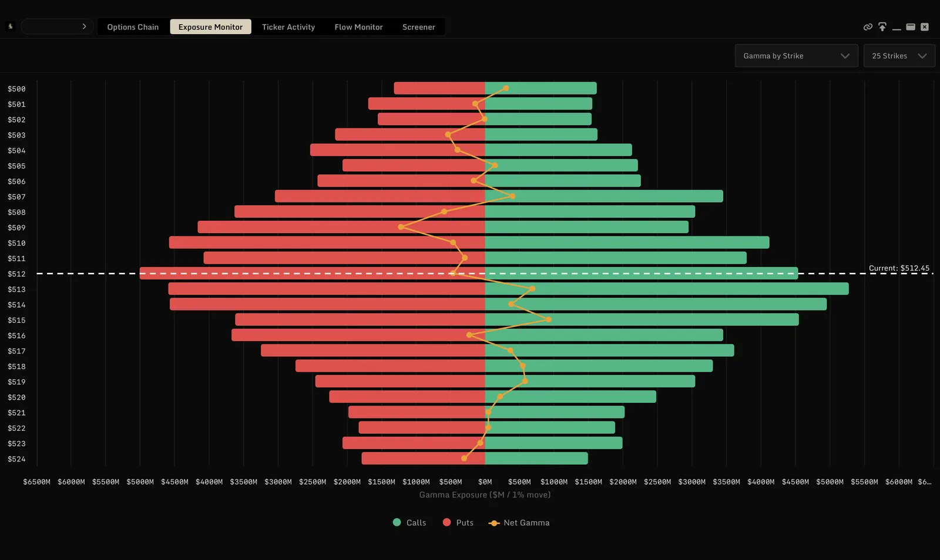Select the Screener tab
This screenshot has height=560, width=940.
(x=419, y=27)
